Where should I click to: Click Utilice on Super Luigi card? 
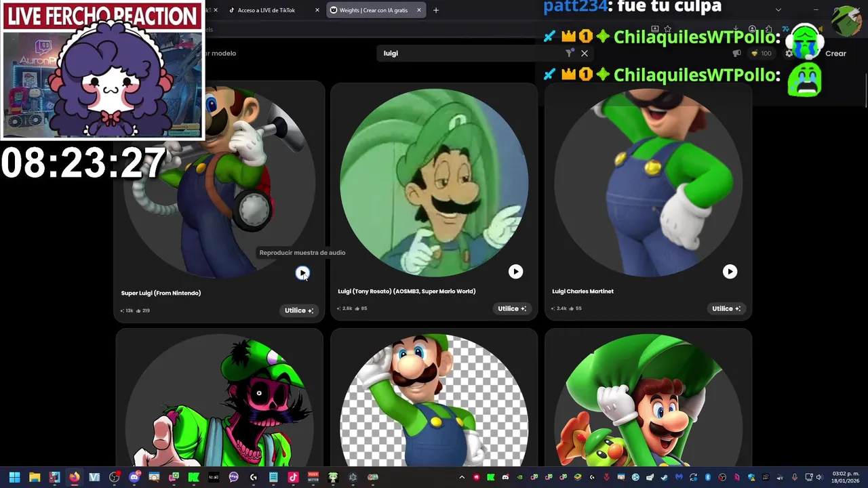click(298, 310)
